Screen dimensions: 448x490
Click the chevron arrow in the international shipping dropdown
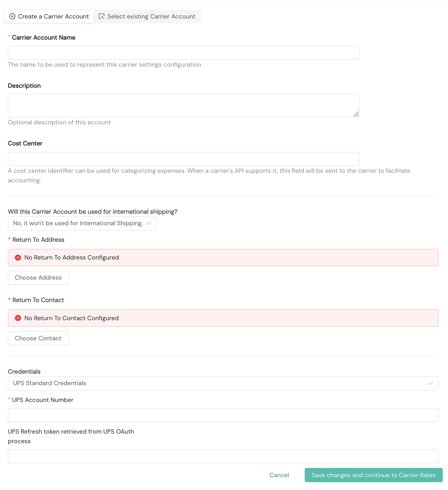(x=149, y=223)
